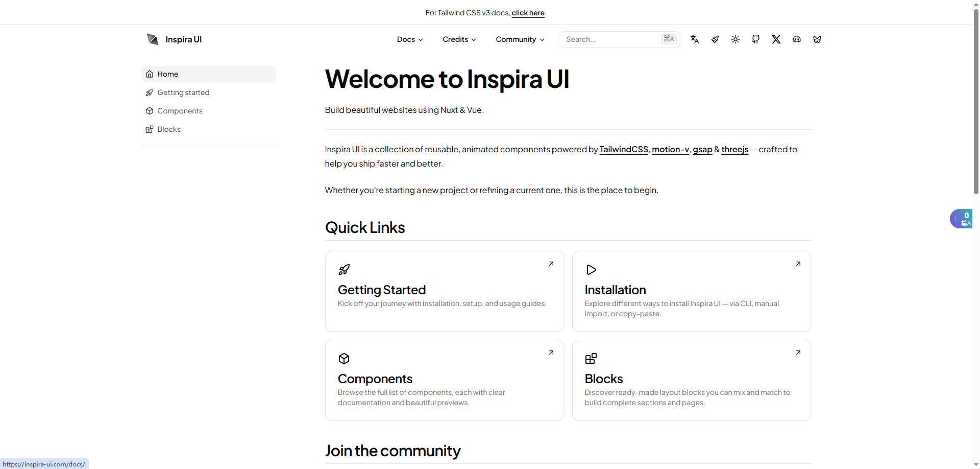Viewport: 980px width, 469px height.
Task: Select Home in the sidebar
Action: pos(209,74)
